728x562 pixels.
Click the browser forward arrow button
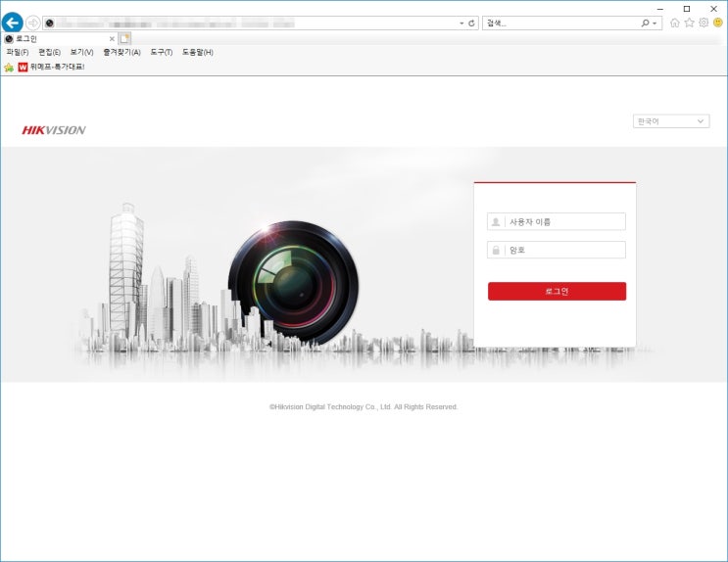click(x=33, y=23)
